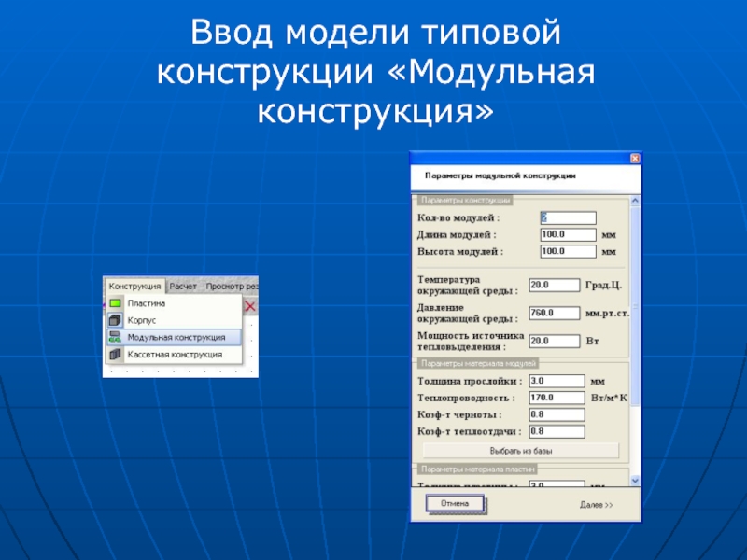Click the dialog scrollbar up arrow

tap(635, 201)
